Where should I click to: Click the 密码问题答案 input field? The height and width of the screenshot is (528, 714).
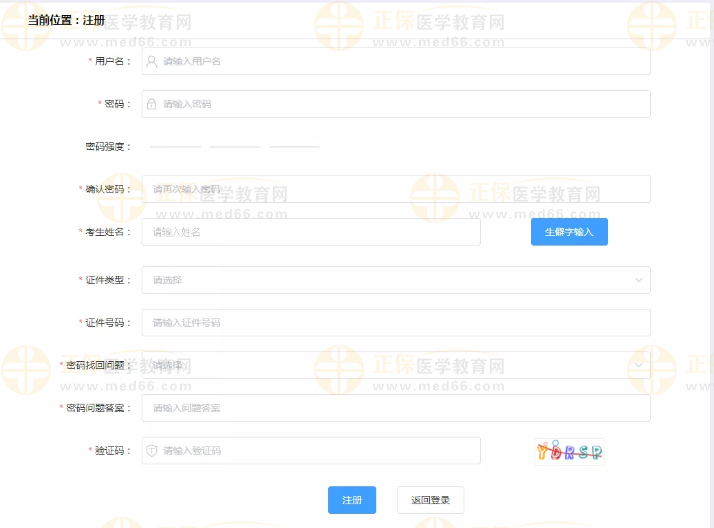(x=395, y=408)
